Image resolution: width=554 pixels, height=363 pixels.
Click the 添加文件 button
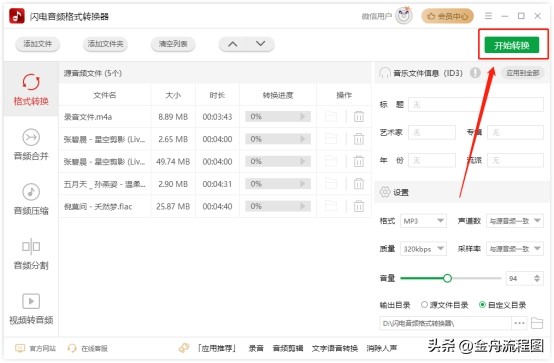click(x=37, y=44)
